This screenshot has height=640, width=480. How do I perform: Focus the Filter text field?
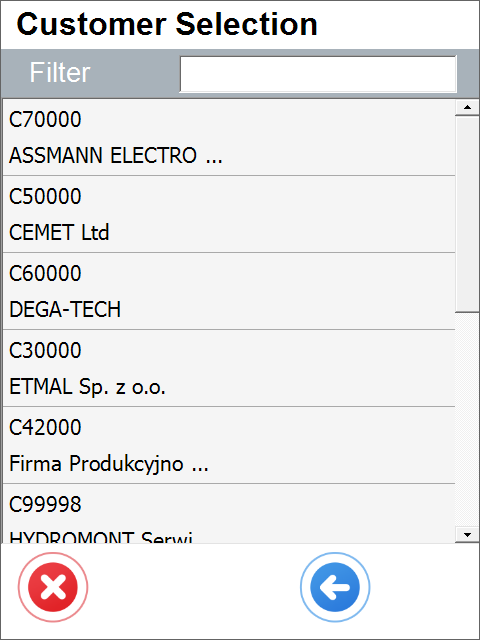point(318,74)
